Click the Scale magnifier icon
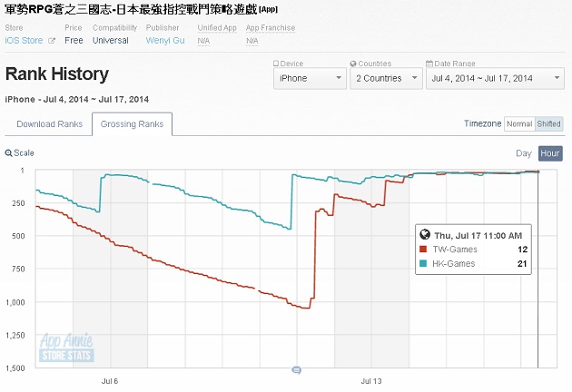 point(8,153)
